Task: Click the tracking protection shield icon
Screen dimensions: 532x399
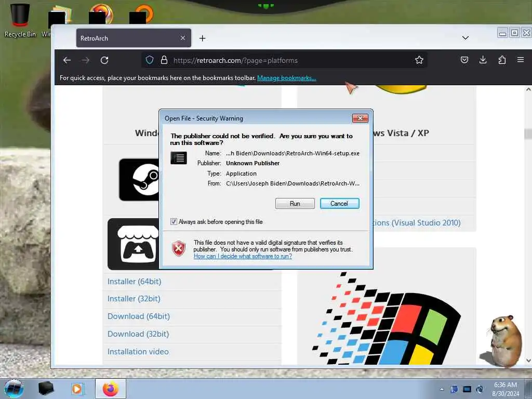Action: [x=150, y=60]
